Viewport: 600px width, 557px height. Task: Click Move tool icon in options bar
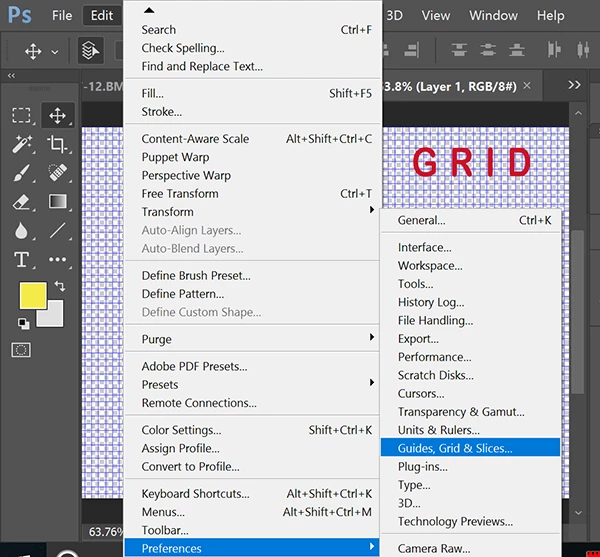(x=33, y=51)
